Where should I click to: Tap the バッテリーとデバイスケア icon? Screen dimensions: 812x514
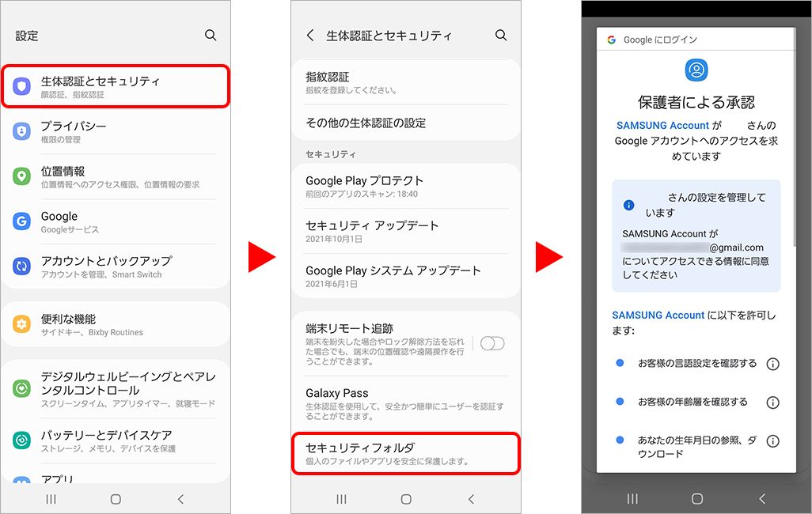[21, 440]
